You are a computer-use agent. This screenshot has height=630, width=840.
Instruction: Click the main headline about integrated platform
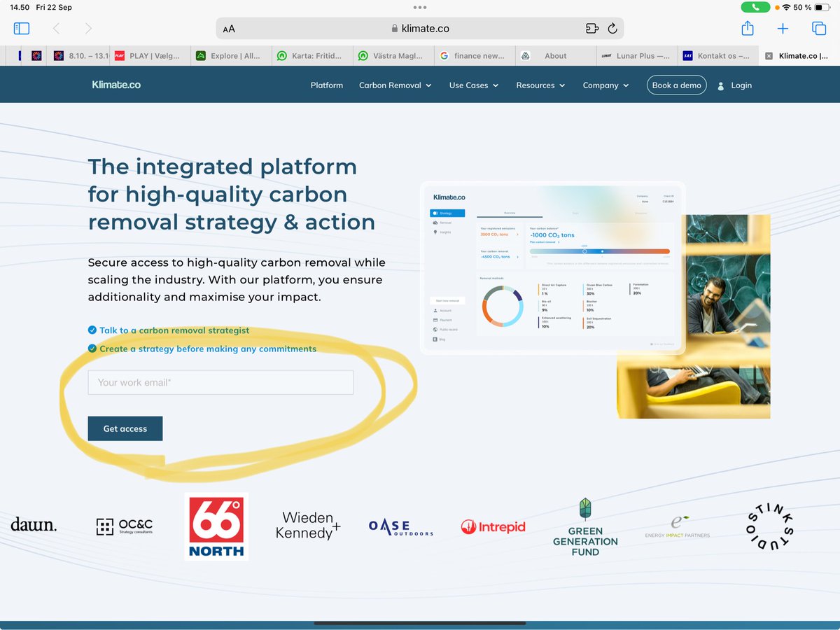pyautogui.click(x=232, y=194)
